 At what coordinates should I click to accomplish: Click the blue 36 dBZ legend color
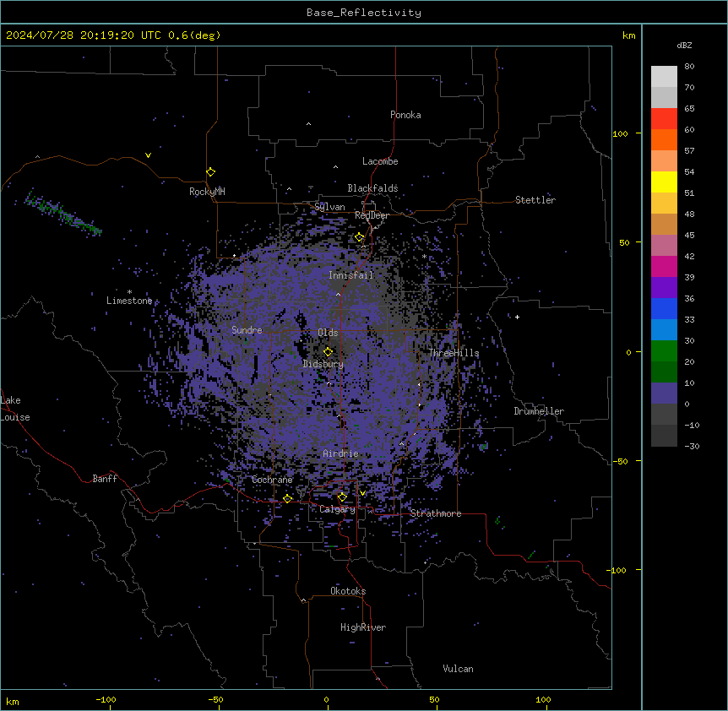664,308
